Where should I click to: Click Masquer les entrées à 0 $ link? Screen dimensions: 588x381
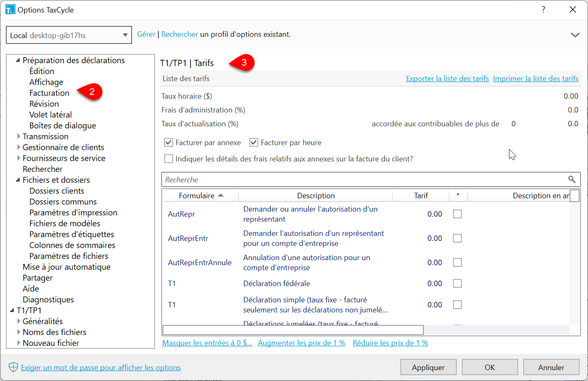207,343
